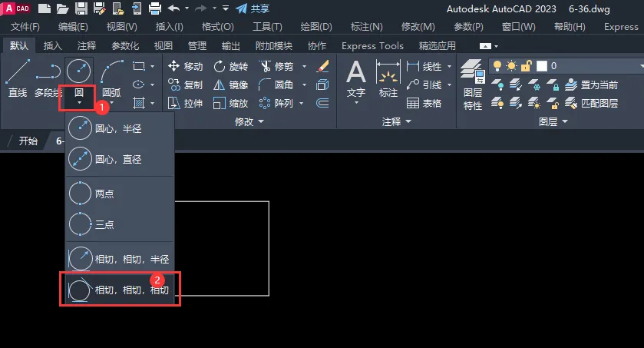Select the Stretch (拉伸) tool
This screenshot has height=348, width=644.
click(x=185, y=103)
